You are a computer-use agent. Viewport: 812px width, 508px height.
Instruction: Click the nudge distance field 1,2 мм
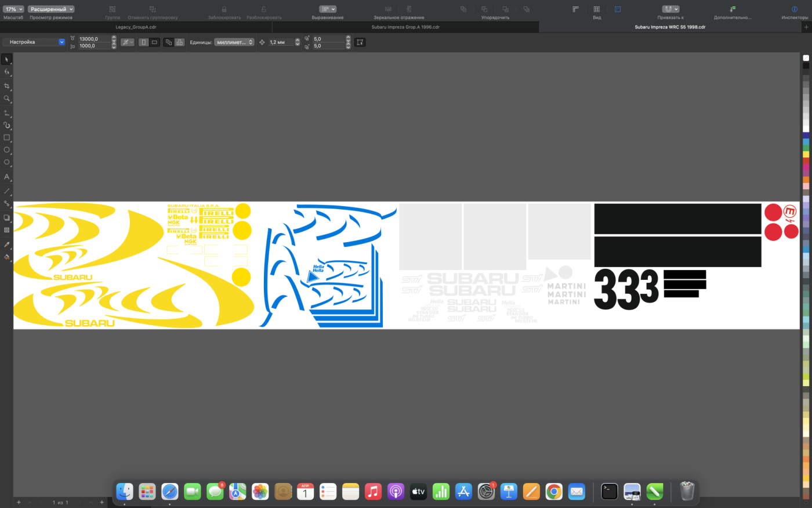tap(281, 42)
